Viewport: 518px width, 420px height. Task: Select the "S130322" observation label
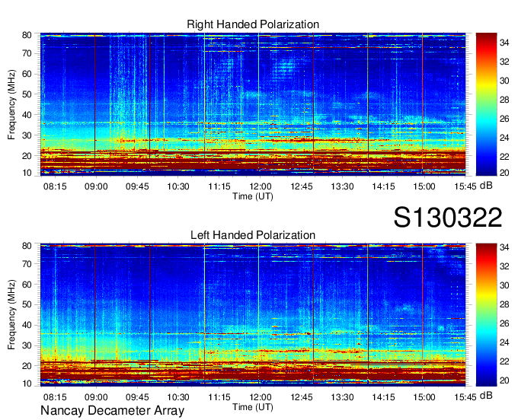[448, 218]
